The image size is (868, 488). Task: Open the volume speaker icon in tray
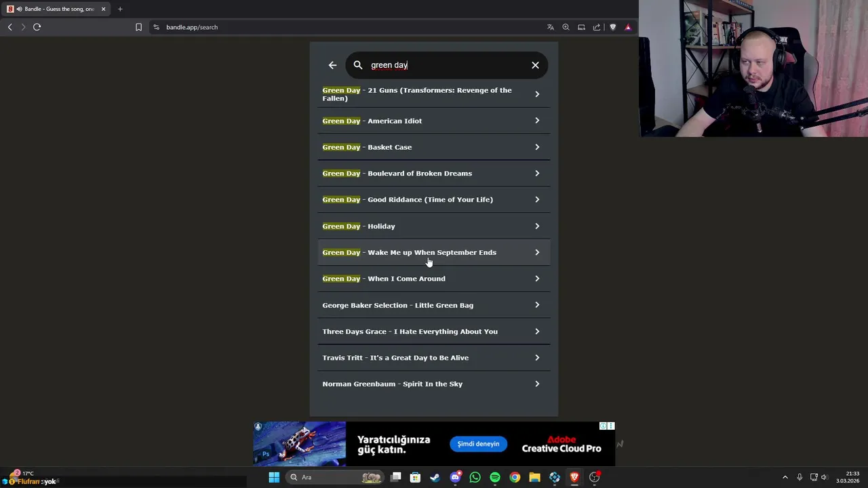(x=824, y=477)
